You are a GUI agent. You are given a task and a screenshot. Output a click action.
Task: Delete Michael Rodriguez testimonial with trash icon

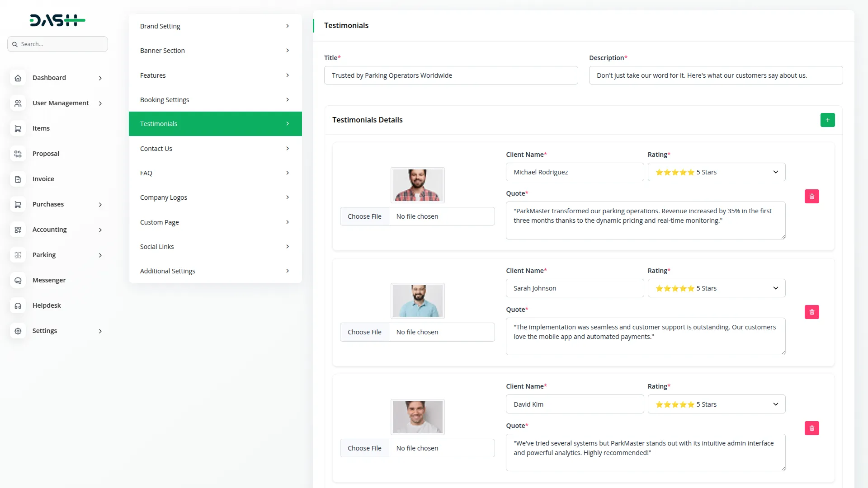click(811, 196)
